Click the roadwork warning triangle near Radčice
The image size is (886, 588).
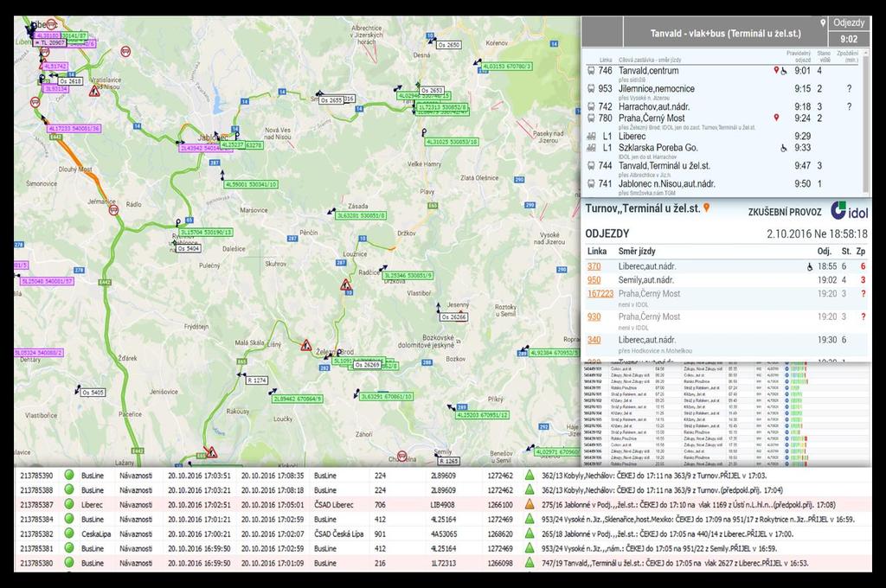click(x=346, y=284)
